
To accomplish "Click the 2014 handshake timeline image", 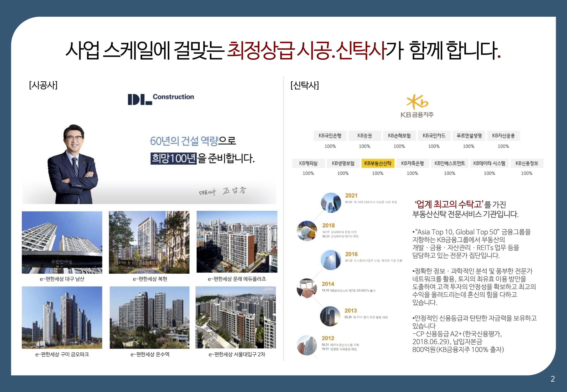I will tap(307, 288).
